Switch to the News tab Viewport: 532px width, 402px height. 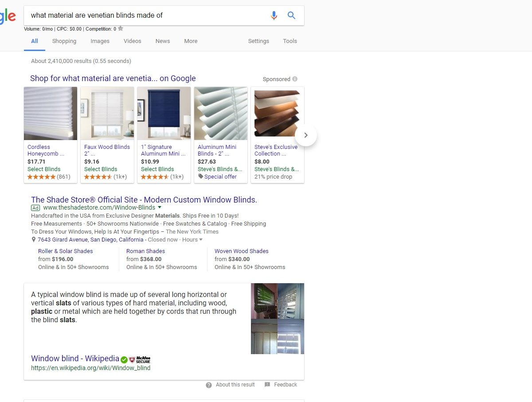point(163,41)
